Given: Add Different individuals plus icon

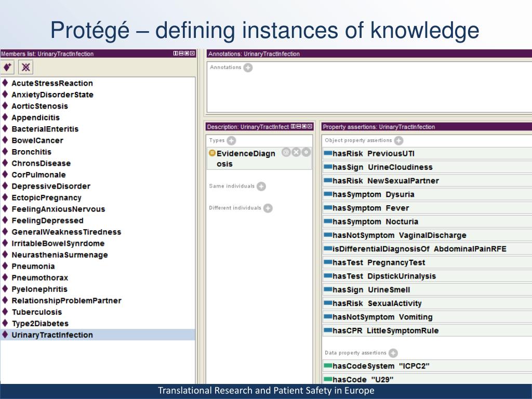Looking at the screenshot, I should [x=268, y=208].
